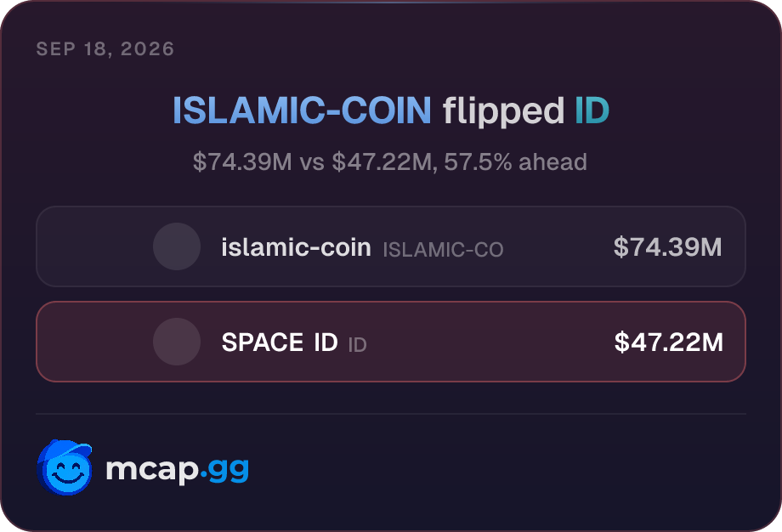The width and height of the screenshot is (782, 532).
Task: Click the mcap.gg brand wordmark
Action: click(x=178, y=470)
